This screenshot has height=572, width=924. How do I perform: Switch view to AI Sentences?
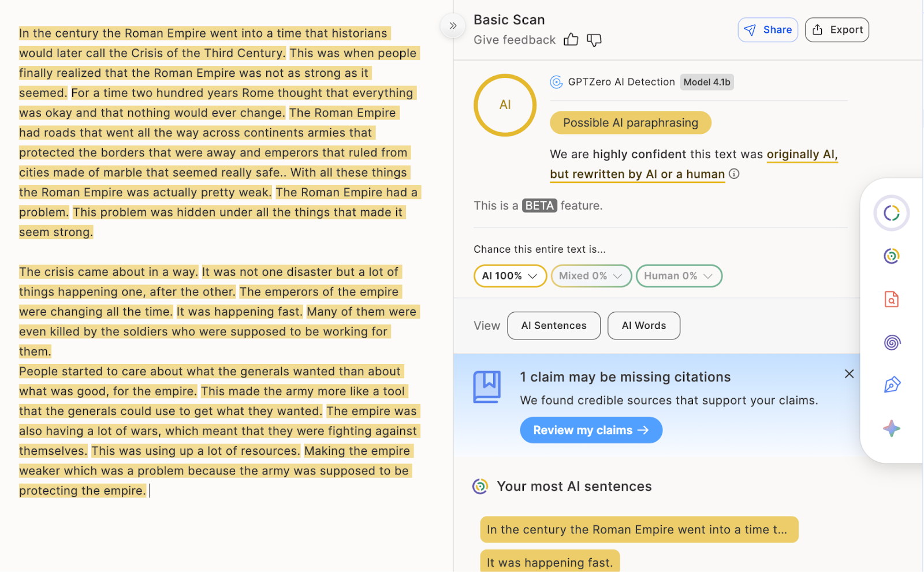[x=554, y=326]
